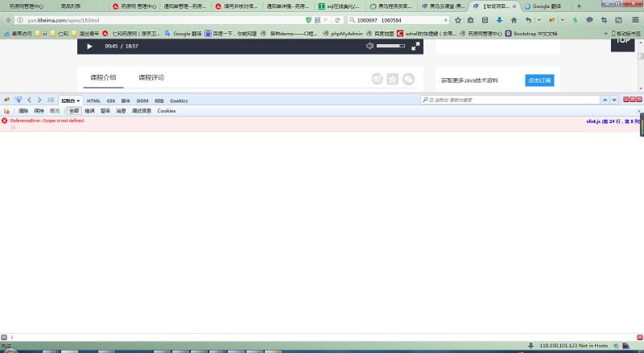Screen dimensions: 644x353
Task: Mute the video speaker icon
Action: click(369, 46)
